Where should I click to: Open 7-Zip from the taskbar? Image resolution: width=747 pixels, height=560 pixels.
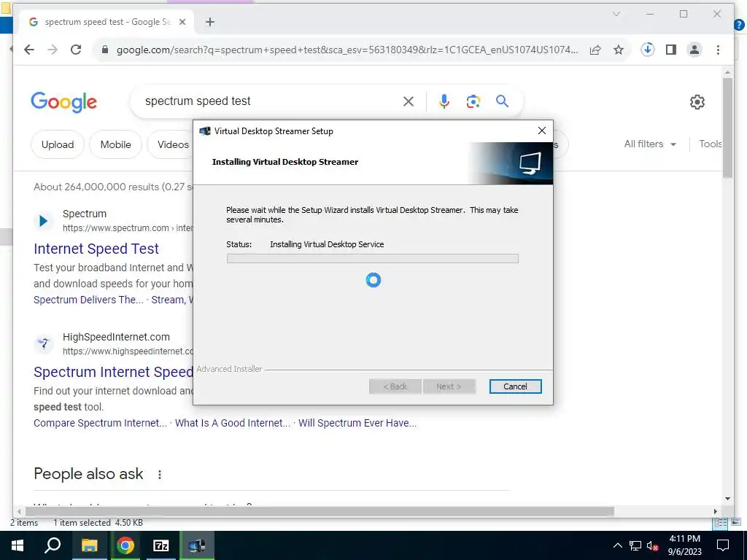(161, 545)
